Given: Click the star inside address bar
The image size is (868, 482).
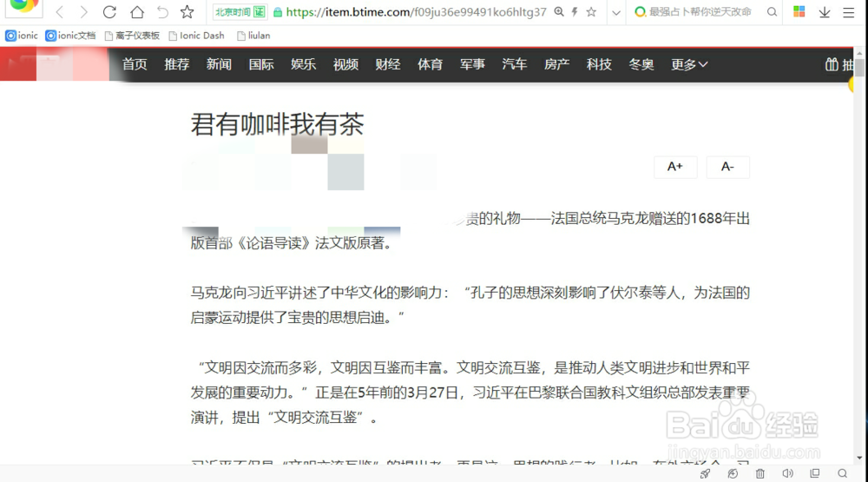Looking at the screenshot, I should 591,11.
